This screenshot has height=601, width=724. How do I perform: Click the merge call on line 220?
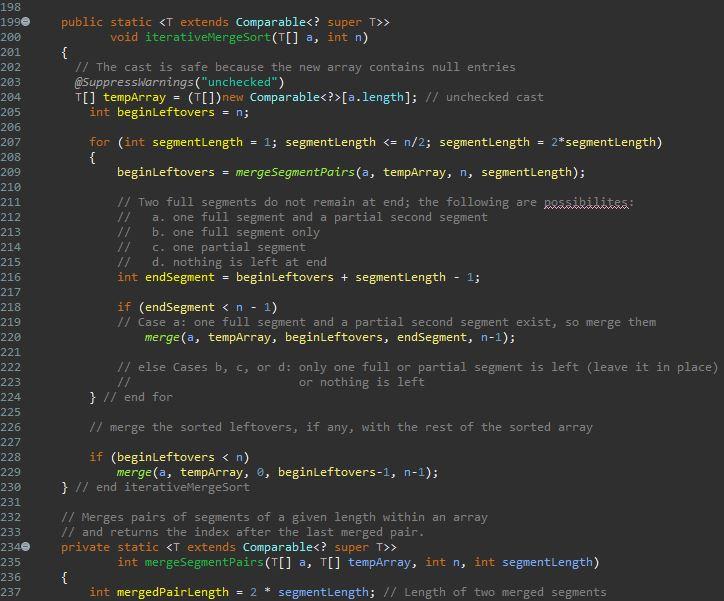point(162,337)
